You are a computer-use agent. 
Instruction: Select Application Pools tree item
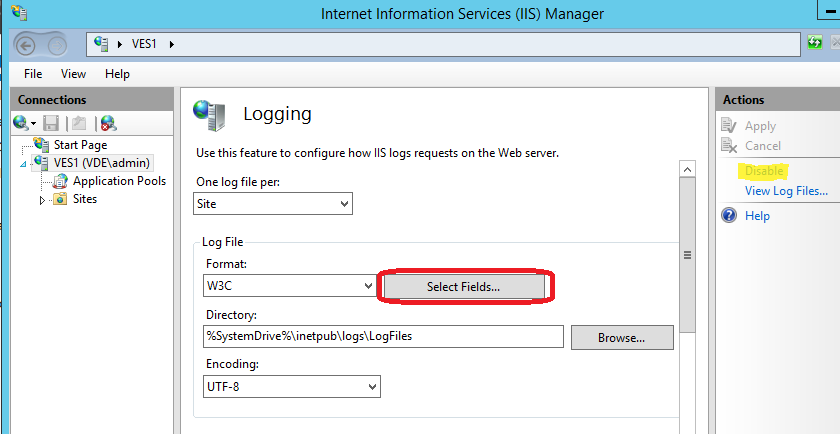tap(119, 181)
